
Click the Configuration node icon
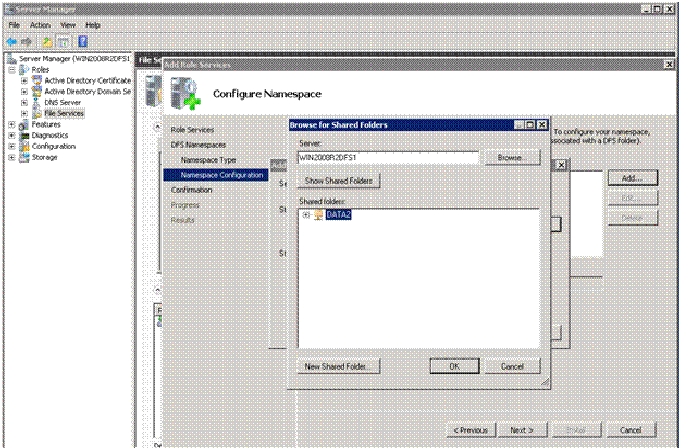pos(24,146)
